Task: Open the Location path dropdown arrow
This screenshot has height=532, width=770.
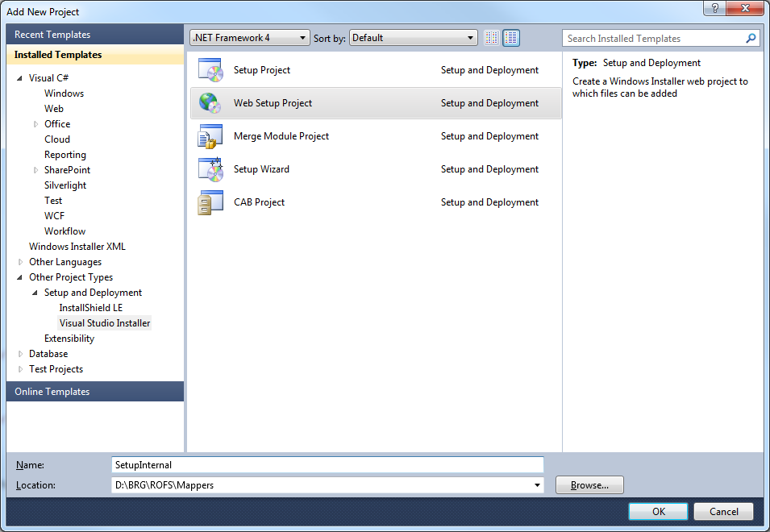Action: pos(537,485)
